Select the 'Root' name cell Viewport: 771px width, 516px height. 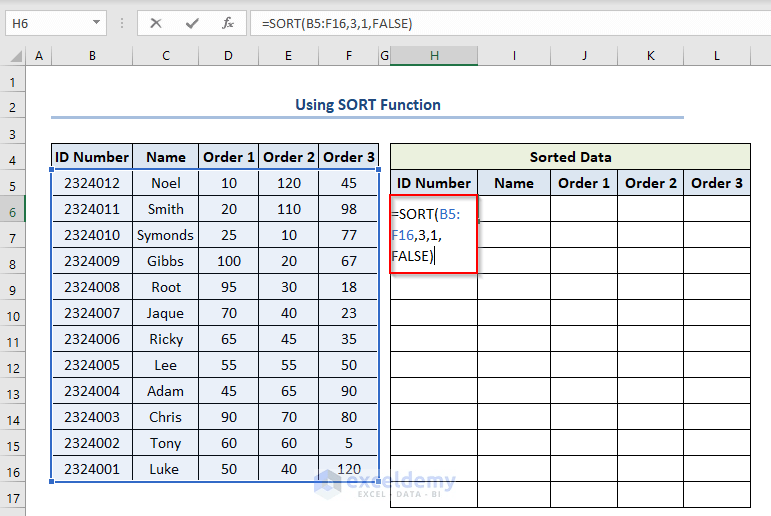pos(166,287)
